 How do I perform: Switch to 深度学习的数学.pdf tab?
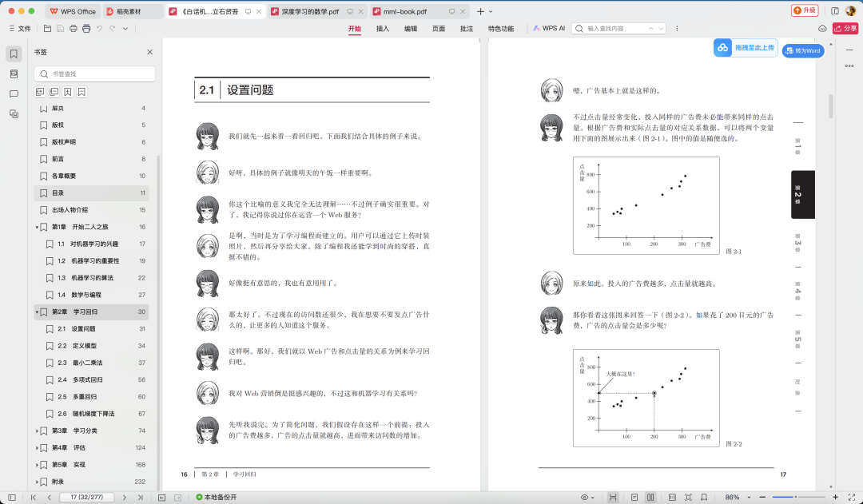click(x=316, y=11)
